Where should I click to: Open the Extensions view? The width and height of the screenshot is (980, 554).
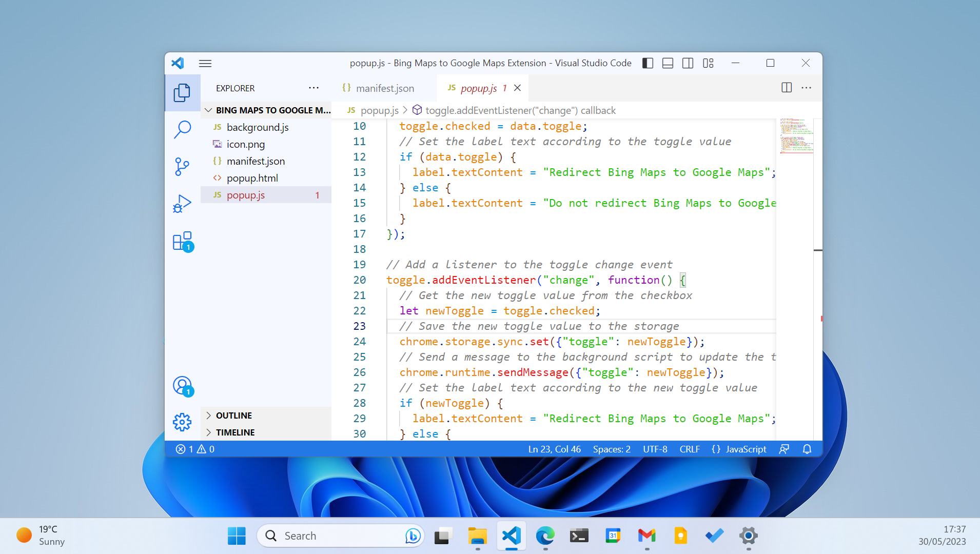click(182, 241)
